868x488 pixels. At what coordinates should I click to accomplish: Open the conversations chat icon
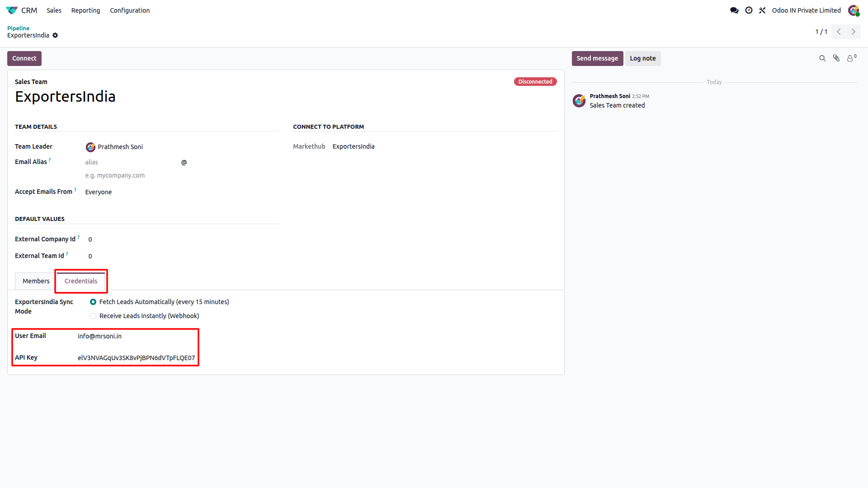pos(734,10)
